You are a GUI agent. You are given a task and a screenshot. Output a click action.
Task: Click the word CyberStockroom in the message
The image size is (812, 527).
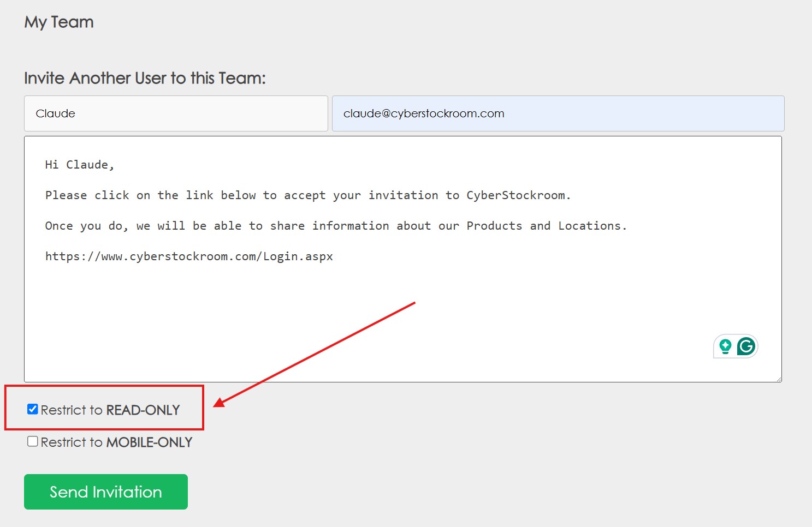pos(515,195)
